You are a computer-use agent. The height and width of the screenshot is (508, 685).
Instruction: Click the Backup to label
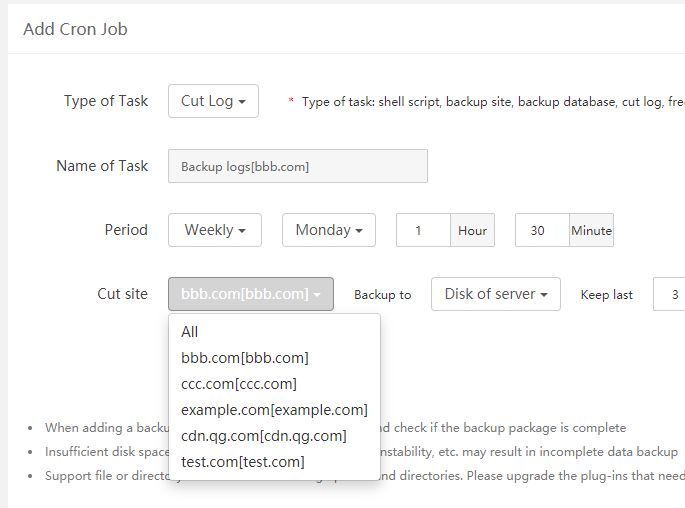383,295
